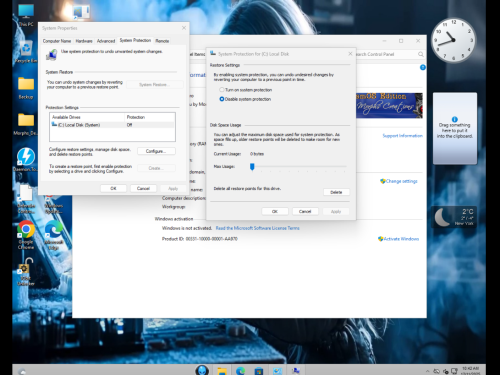Launch Daemon Tools desktop shortcut
The width and height of the screenshot is (500, 375).
pos(26,159)
